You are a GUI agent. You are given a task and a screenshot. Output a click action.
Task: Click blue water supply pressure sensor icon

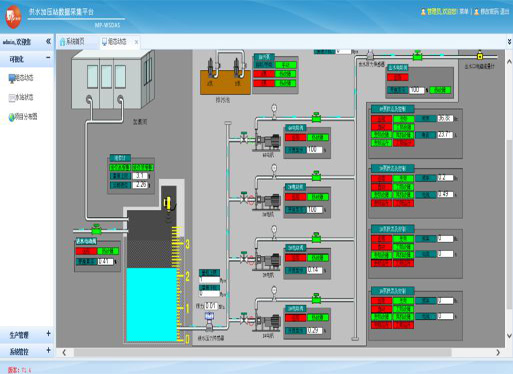(209, 318)
